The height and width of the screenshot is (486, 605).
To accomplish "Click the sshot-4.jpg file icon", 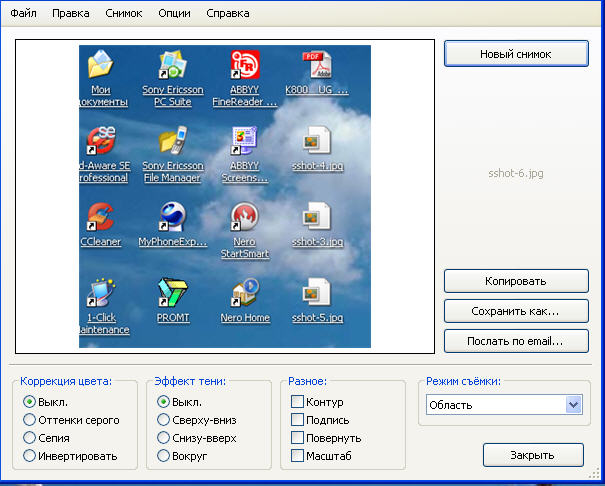I will [317, 143].
